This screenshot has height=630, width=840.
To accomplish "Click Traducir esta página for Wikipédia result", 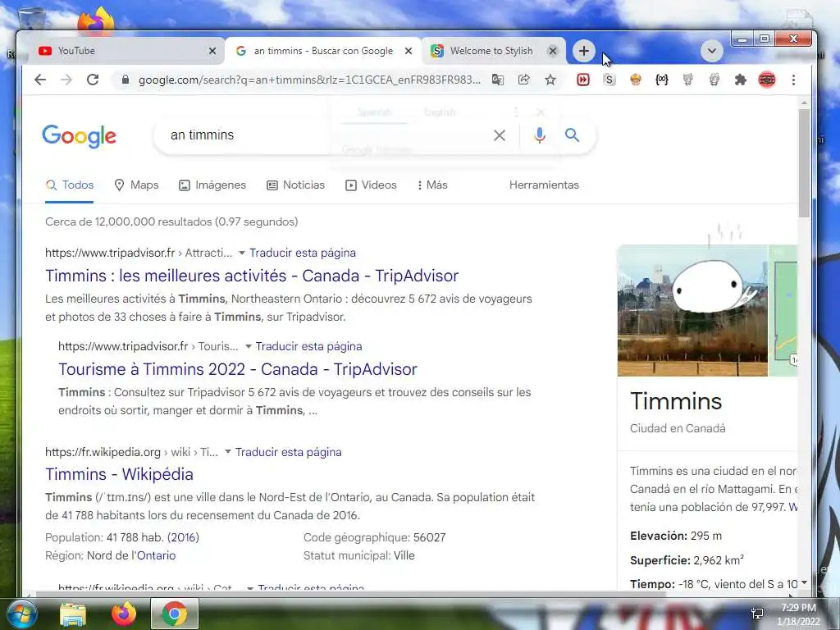I will 288,452.
